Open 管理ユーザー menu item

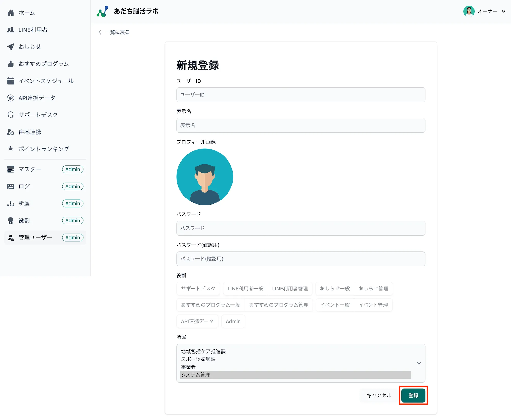click(x=45, y=237)
